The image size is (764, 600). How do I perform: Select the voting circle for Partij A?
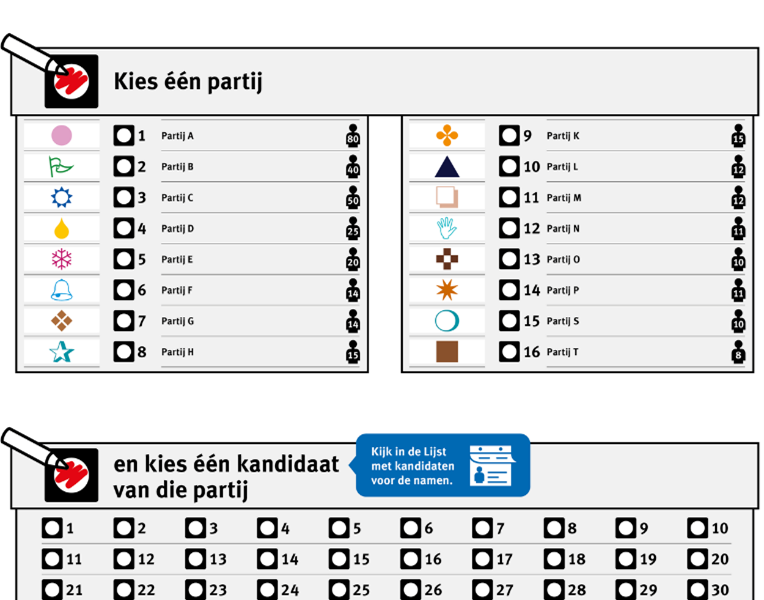pyautogui.click(x=123, y=136)
